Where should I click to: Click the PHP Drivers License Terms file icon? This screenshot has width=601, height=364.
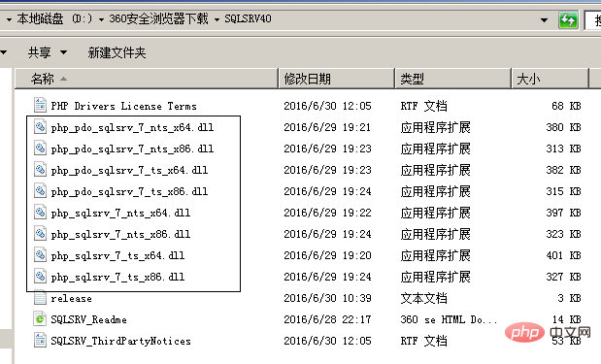(40, 105)
